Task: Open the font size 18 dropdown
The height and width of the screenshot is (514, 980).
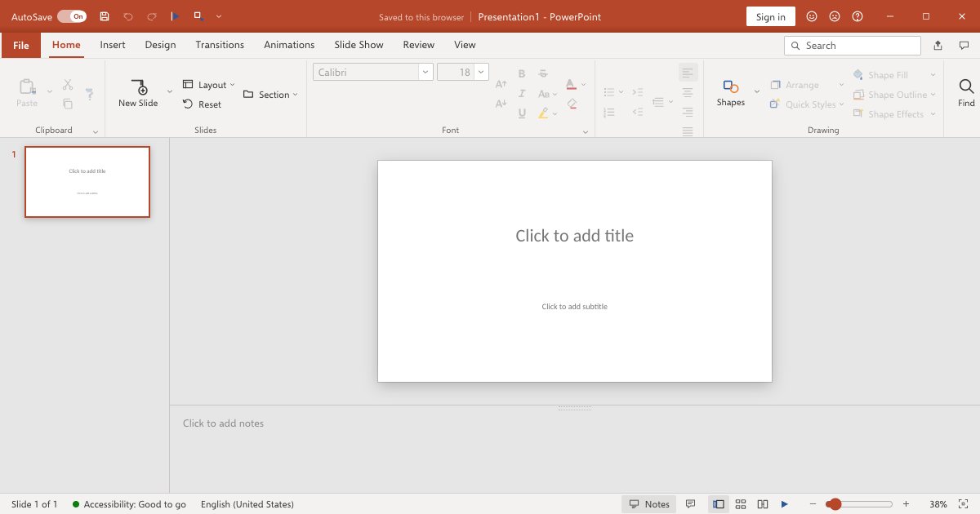Action: tap(481, 72)
